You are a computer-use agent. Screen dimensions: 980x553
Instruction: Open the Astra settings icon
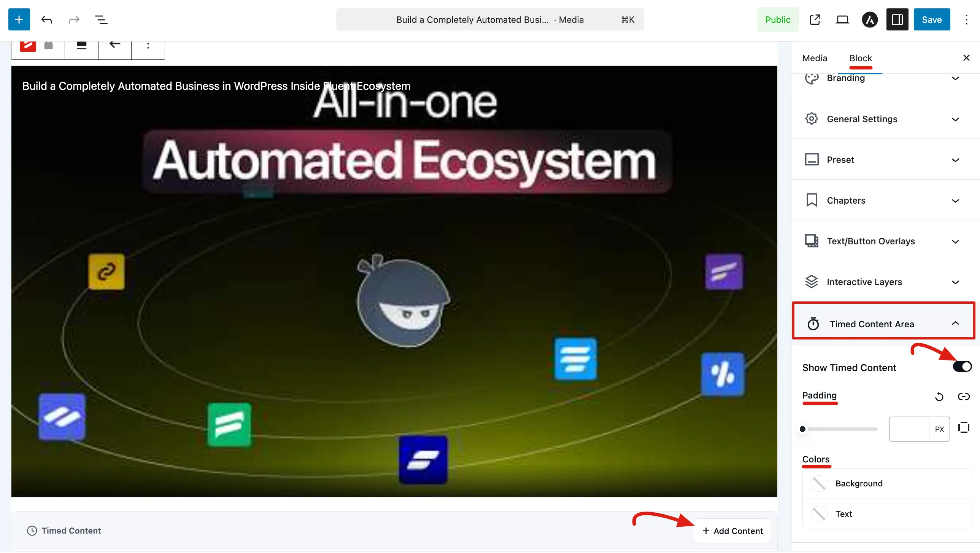tap(870, 19)
